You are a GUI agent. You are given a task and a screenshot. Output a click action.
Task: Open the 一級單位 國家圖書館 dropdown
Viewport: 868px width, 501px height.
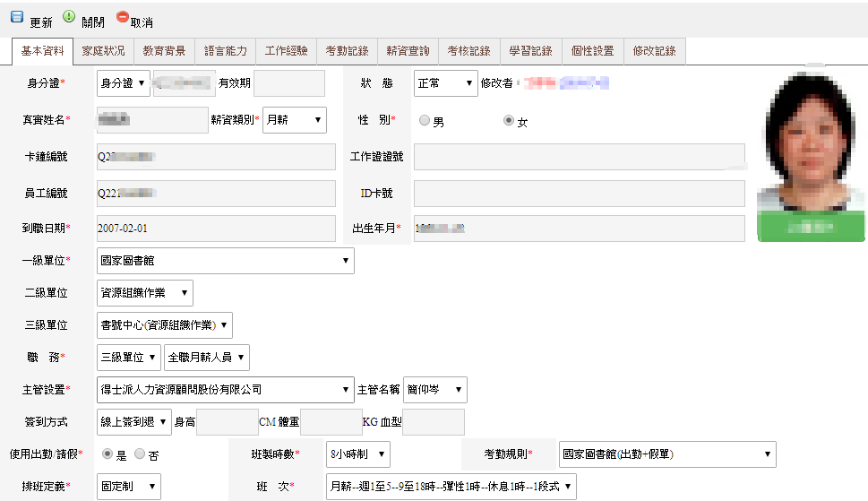(225, 261)
